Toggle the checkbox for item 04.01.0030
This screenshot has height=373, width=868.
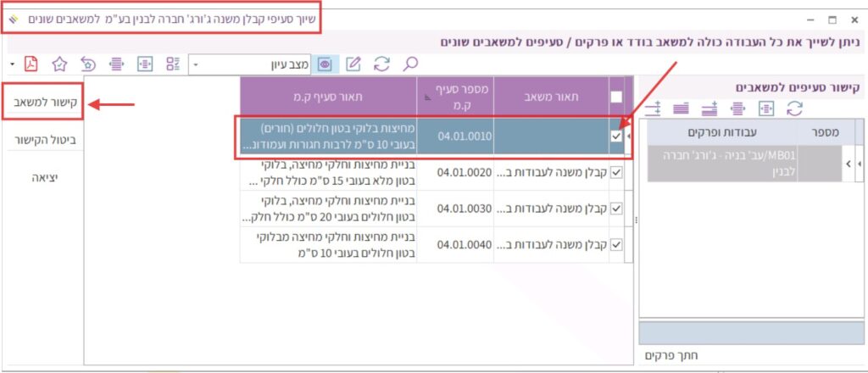tap(616, 209)
